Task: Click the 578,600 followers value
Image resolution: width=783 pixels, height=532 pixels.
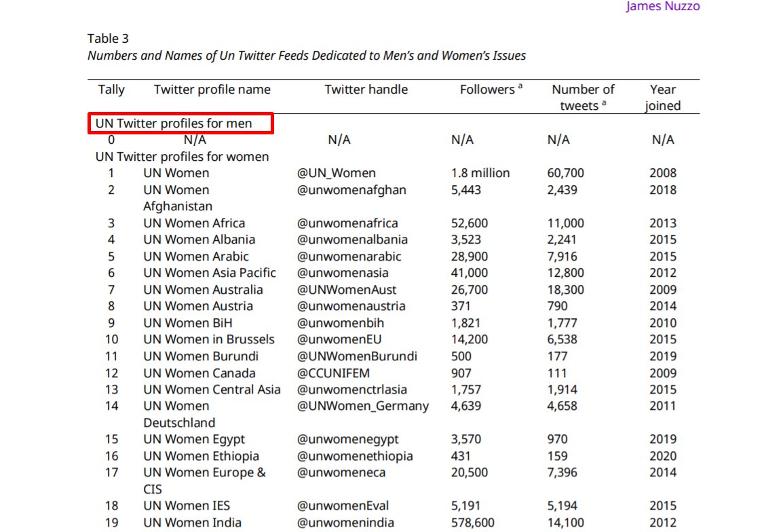Action: (x=472, y=523)
